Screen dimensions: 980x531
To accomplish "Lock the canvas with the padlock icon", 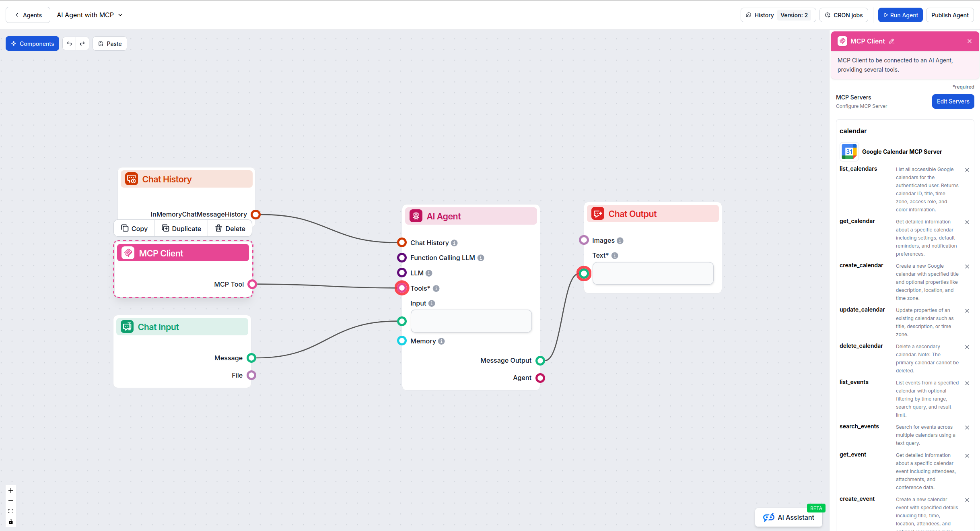I will [x=10, y=522].
